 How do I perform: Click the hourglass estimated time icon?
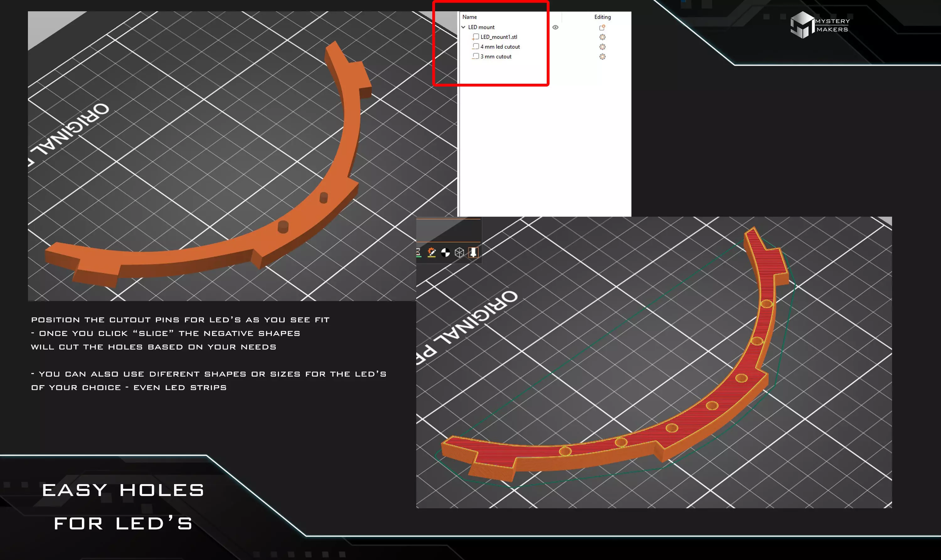(419, 252)
